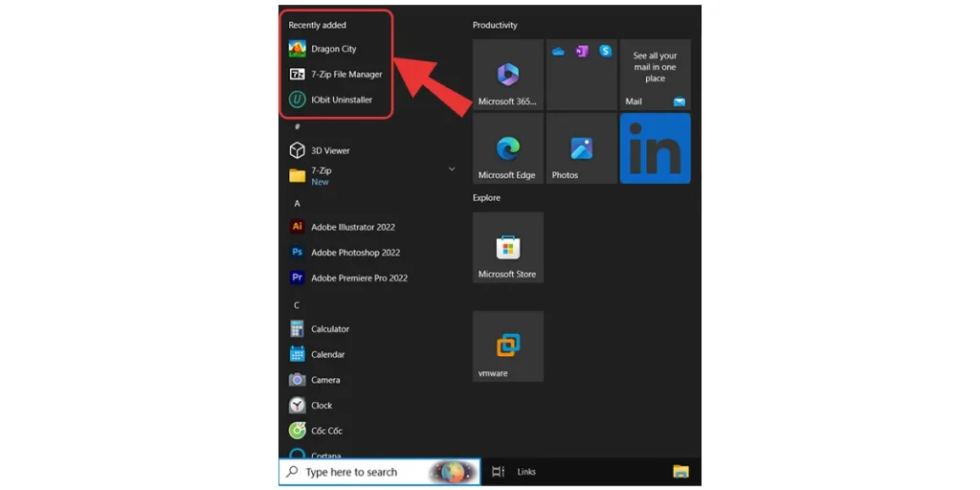The height and width of the screenshot is (490, 980).
Task: Open the LinkedIn tile
Action: [x=655, y=148]
